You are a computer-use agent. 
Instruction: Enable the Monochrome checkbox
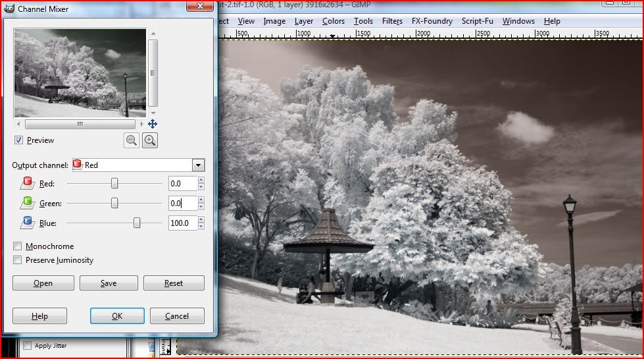(17, 246)
